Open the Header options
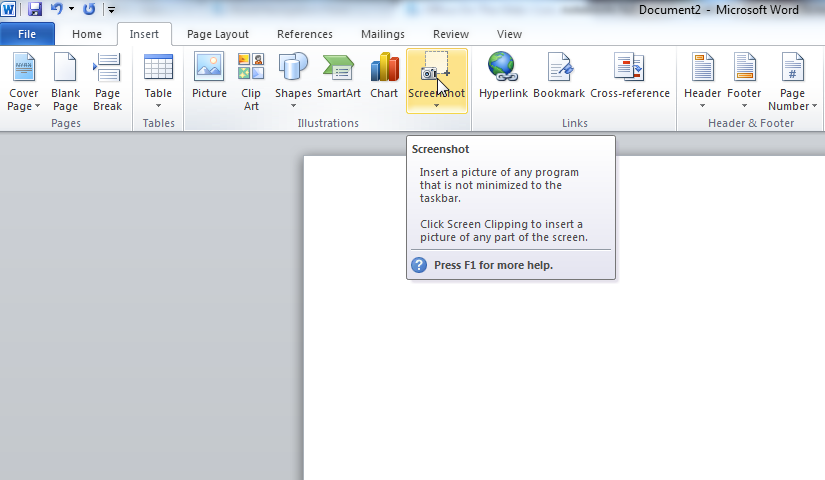 [x=702, y=82]
